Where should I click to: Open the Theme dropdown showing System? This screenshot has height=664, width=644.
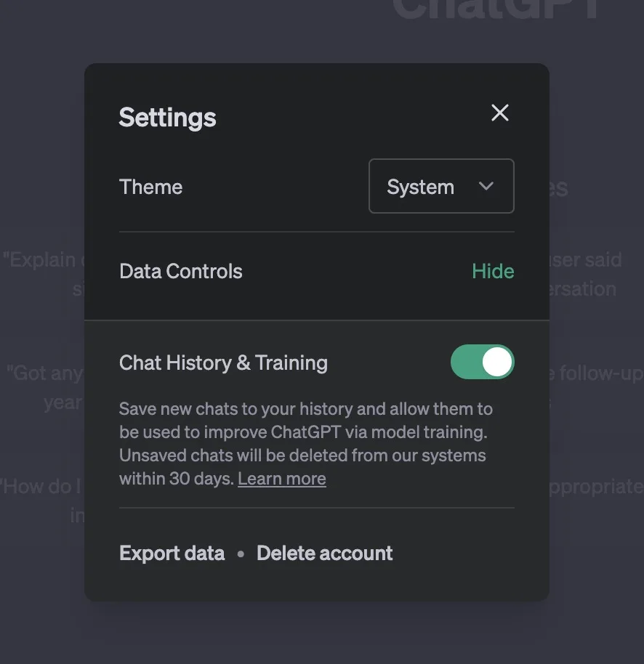click(440, 187)
